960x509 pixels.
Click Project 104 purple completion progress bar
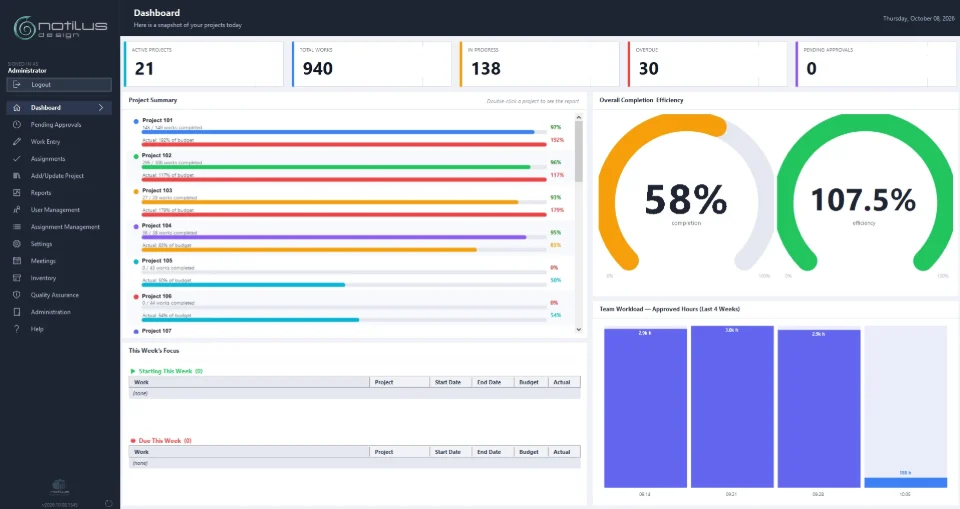pos(334,237)
